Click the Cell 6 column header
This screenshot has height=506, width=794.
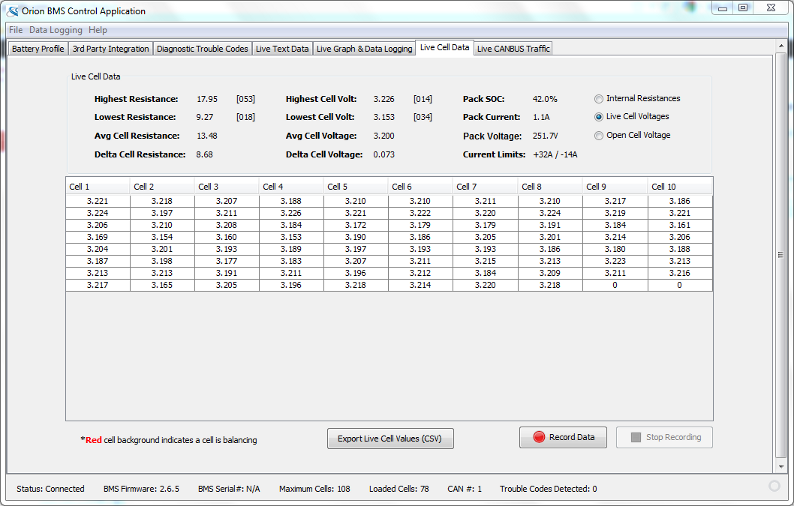pyautogui.click(x=420, y=186)
